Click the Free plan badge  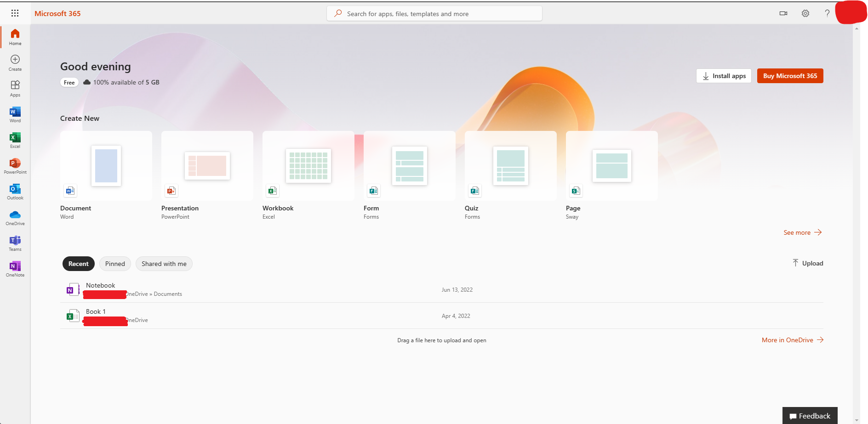pyautogui.click(x=69, y=83)
